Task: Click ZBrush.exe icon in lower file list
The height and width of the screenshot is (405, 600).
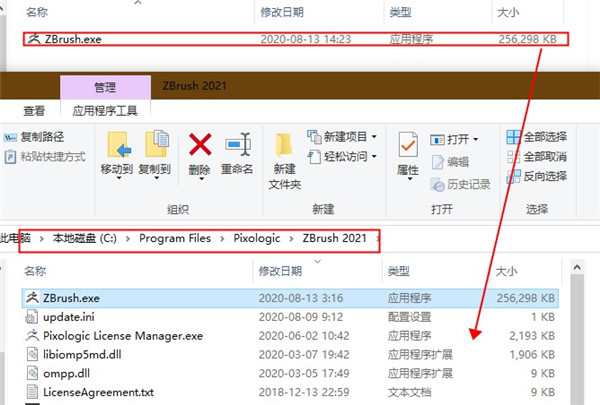Action: click(32, 298)
